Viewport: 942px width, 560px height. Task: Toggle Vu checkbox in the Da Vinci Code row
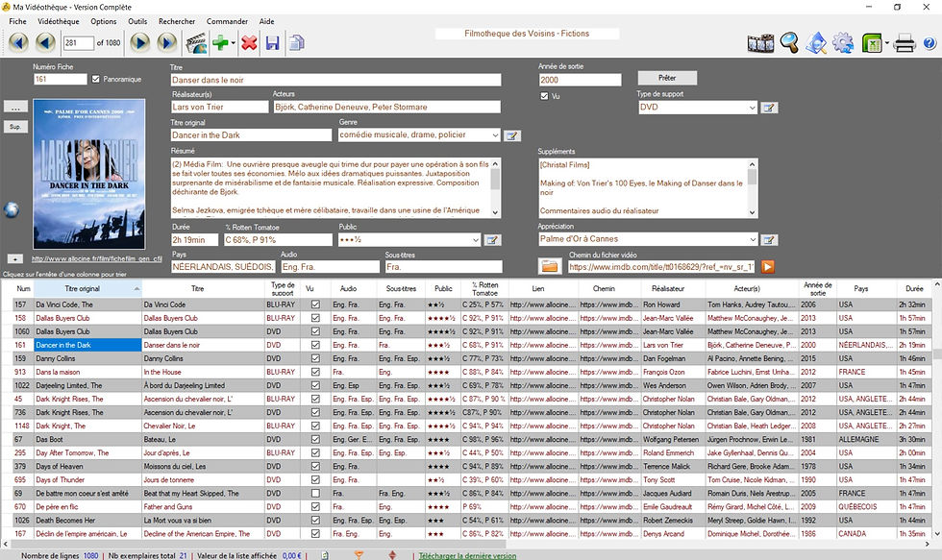pos(315,304)
